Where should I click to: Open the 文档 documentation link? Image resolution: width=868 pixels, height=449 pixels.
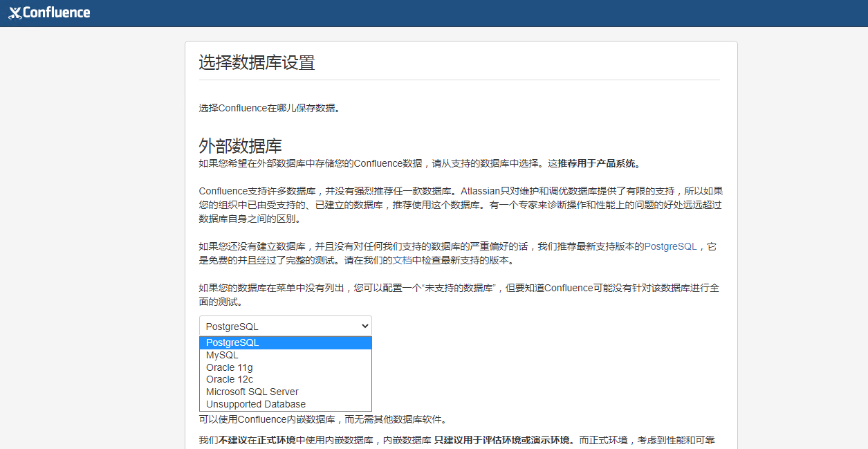click(x=403, y=260)
